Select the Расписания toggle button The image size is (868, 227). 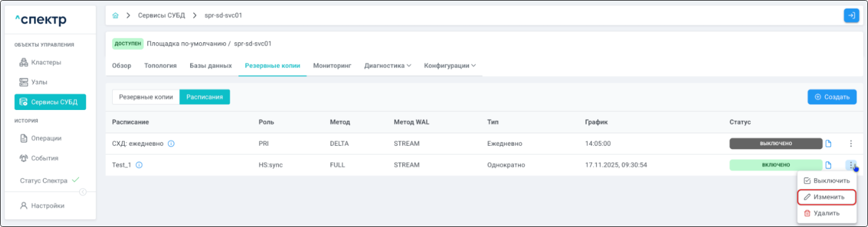(204, 97)
